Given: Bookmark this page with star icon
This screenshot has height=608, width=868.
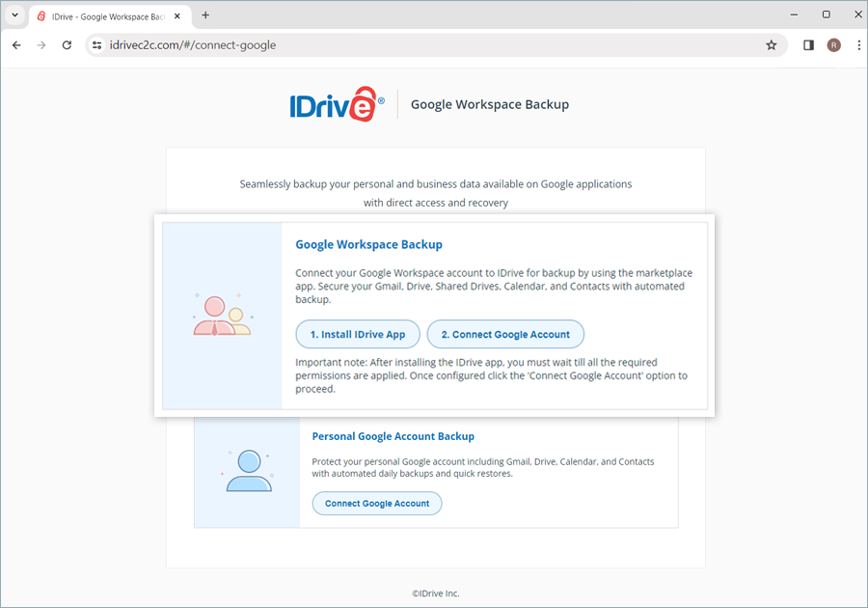Looking at the screenshot, I should 771,45.
